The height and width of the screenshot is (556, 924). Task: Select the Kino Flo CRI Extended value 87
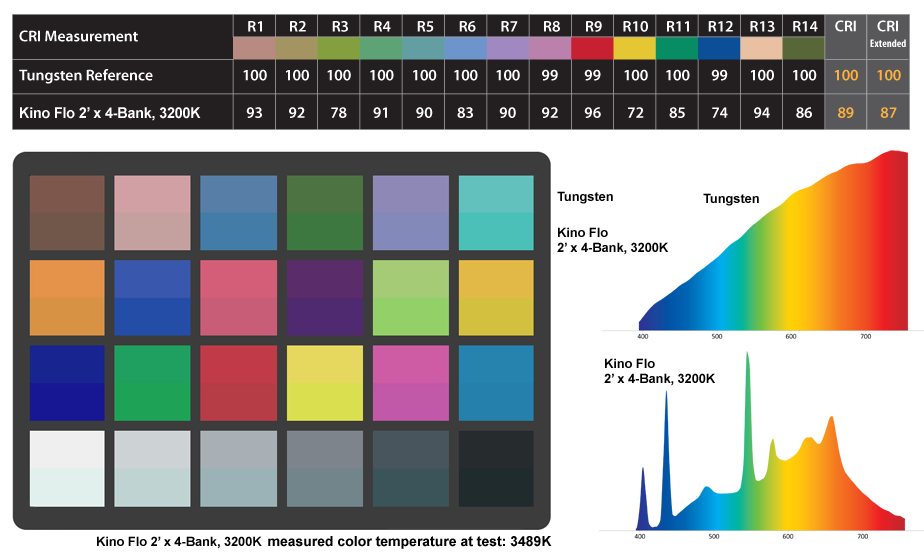tap(888, 113)
